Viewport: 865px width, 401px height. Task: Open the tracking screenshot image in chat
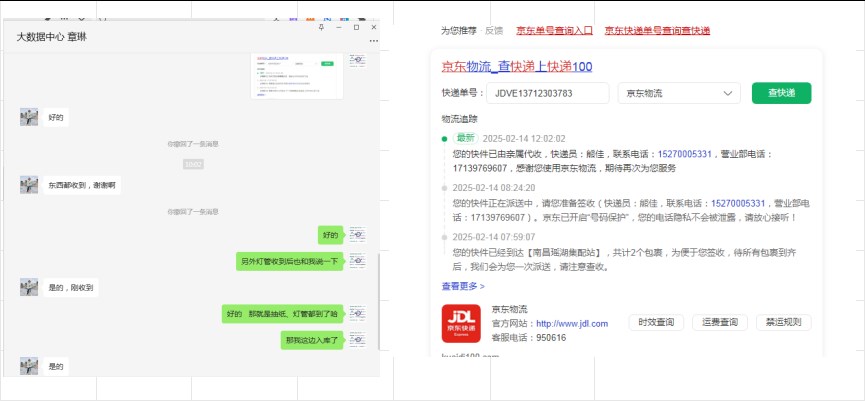297,76
